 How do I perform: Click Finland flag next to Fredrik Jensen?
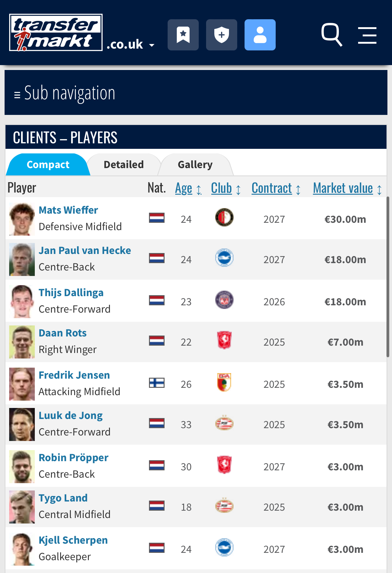click(x=157, y=383)
